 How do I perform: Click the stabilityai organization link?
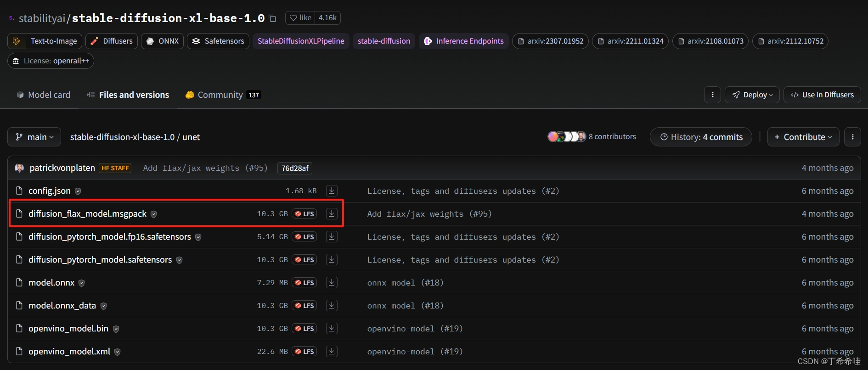pyautogui.click(x=42, y=18)
